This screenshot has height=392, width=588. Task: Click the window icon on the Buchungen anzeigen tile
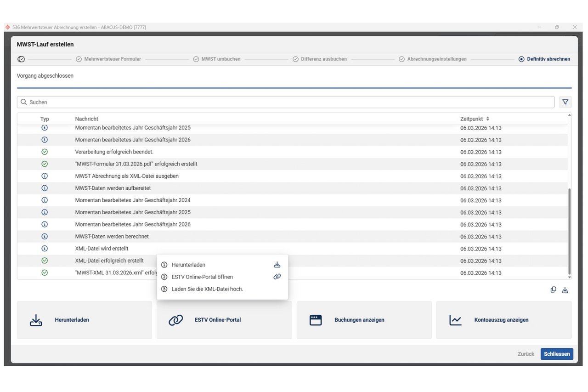(x=316, y=320)
